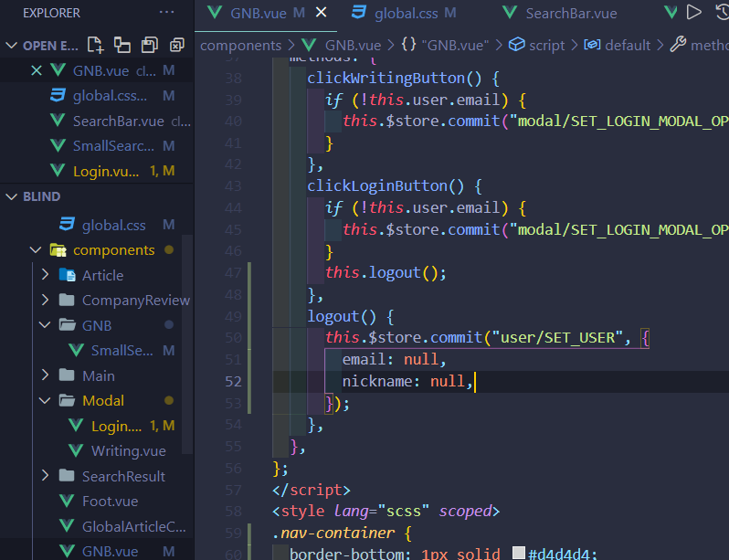Click Save All icon in Open Editors
The image size is (729, 560).
point(150,45)
